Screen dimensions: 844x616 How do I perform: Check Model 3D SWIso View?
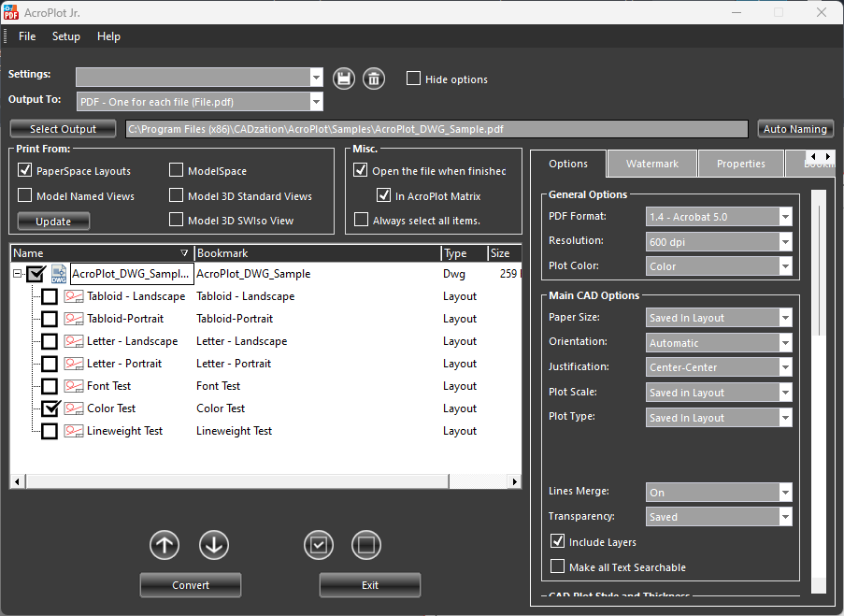click(x=176, y=220)
